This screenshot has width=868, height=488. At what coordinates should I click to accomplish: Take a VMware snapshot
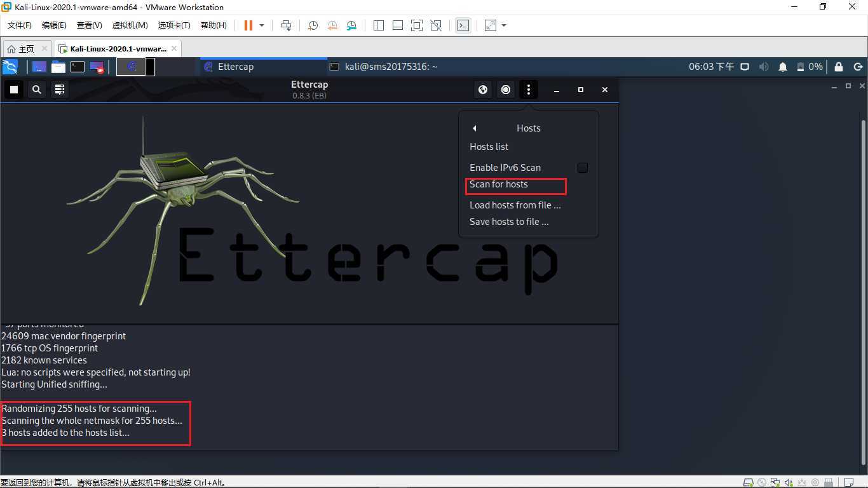[x=313, y=25]
